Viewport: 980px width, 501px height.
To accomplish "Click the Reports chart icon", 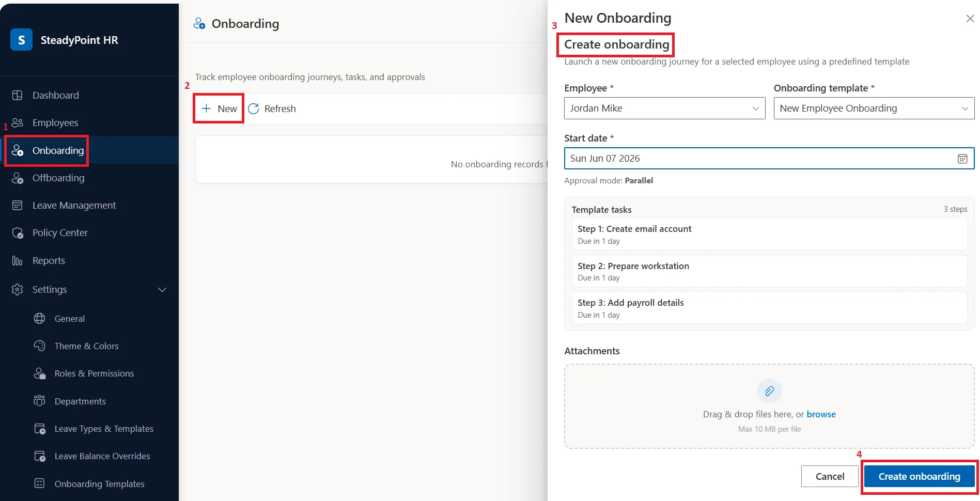I will pyautogui.click(x=18, y=260).
